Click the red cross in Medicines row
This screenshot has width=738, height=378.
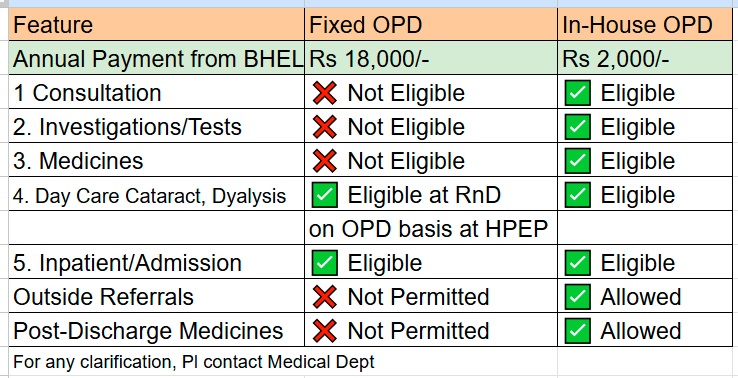click(324, 161)
